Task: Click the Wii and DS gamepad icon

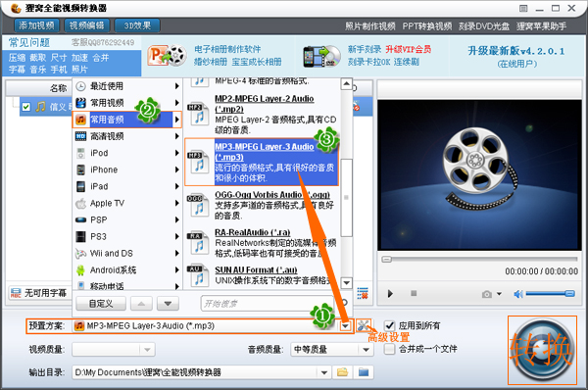Action: click(x=80, y=254)
